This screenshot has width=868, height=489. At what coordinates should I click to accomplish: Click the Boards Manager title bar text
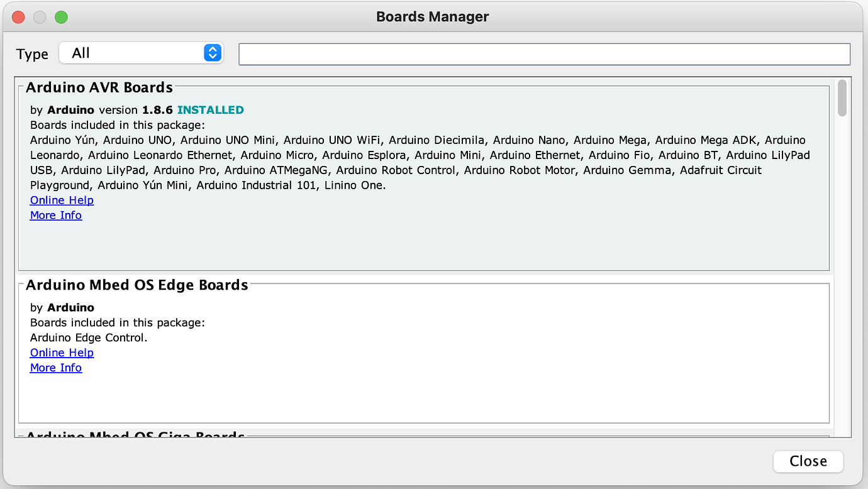(x=433, y=17)
